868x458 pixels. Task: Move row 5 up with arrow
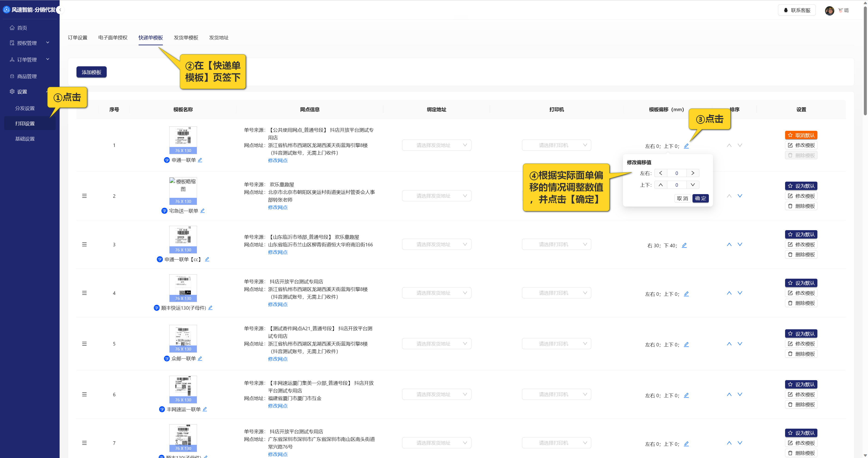[729, 344]
